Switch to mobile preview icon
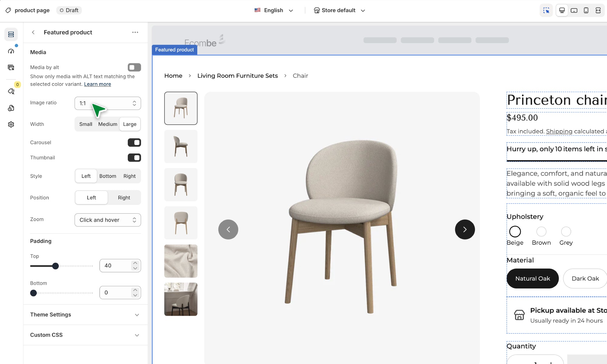This screenshot has height=364, width=607. click(x=586, y=10)
